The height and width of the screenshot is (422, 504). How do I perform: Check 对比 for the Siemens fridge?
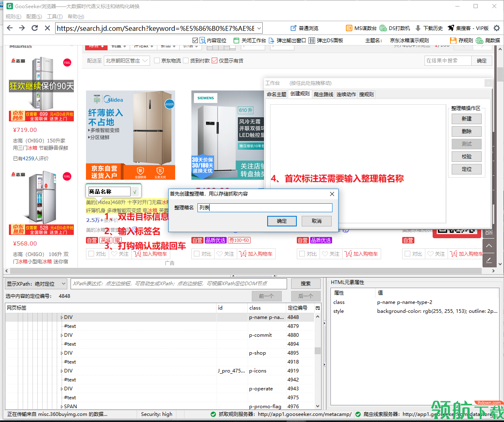tap(197, 254)
